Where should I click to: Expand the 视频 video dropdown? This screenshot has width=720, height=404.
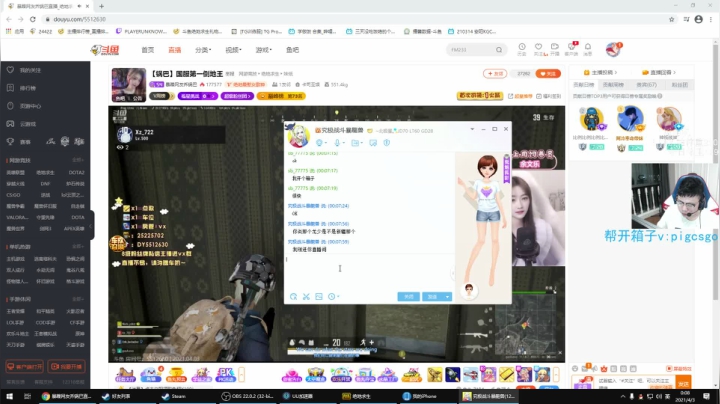point(233,50)
